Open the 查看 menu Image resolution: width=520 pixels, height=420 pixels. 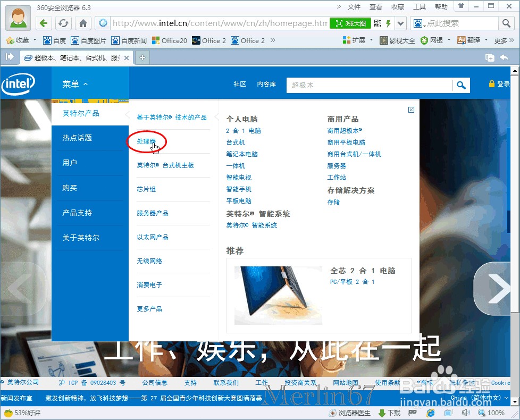click(376, 6)
